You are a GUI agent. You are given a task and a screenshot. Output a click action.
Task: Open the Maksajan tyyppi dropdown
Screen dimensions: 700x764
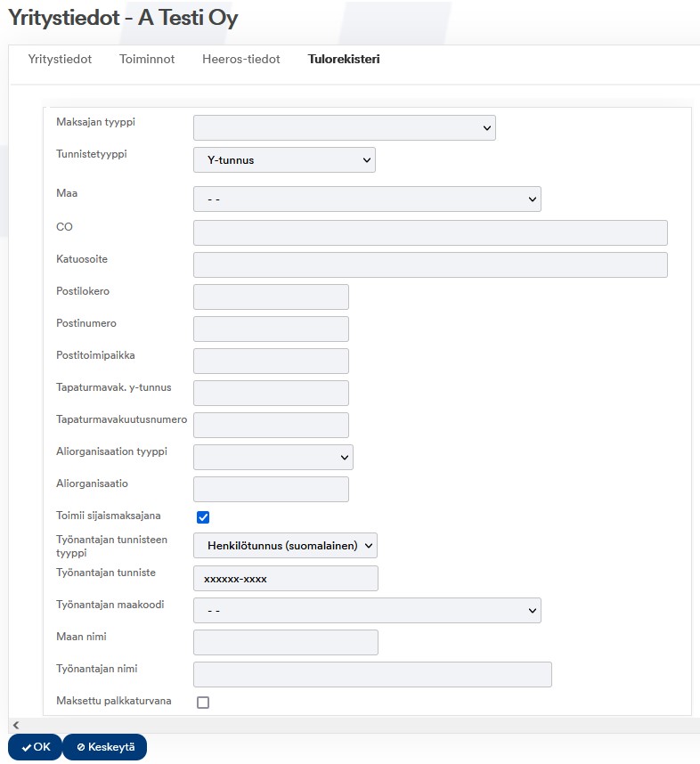[344, 127]
